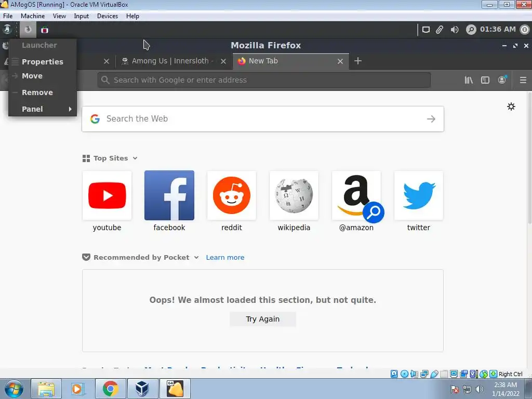Click the panel magnifier search icon
Viewport: 532px width, 399px height.
[x=471, y=30]
